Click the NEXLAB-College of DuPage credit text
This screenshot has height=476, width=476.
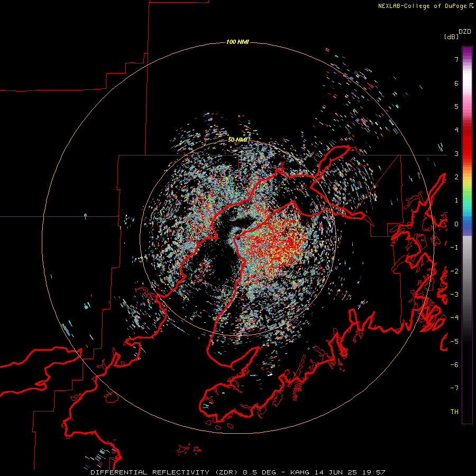(423, 6)
